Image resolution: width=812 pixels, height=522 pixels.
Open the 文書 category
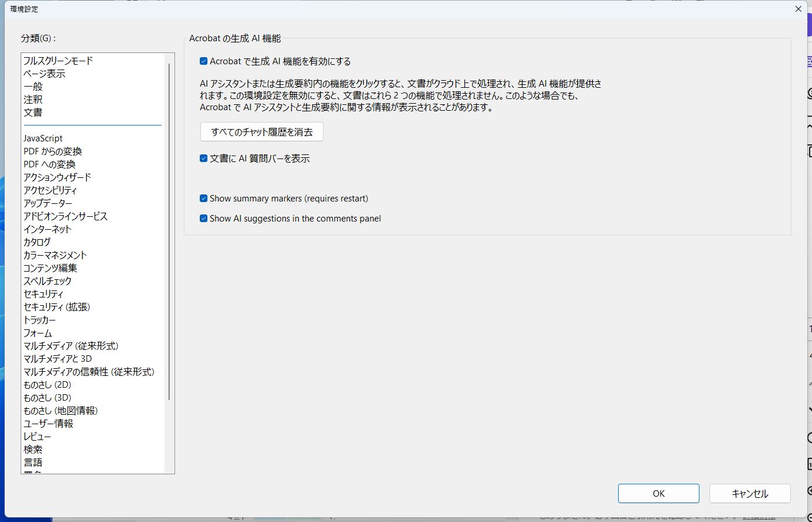(x=33, y=113)
